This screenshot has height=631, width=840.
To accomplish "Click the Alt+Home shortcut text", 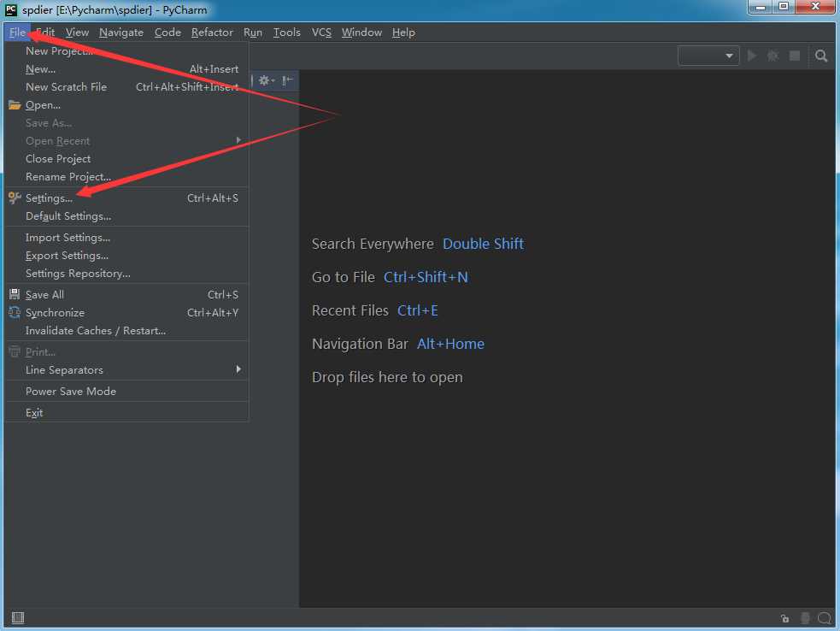I will pyautogui.click(x=450, y=344).
